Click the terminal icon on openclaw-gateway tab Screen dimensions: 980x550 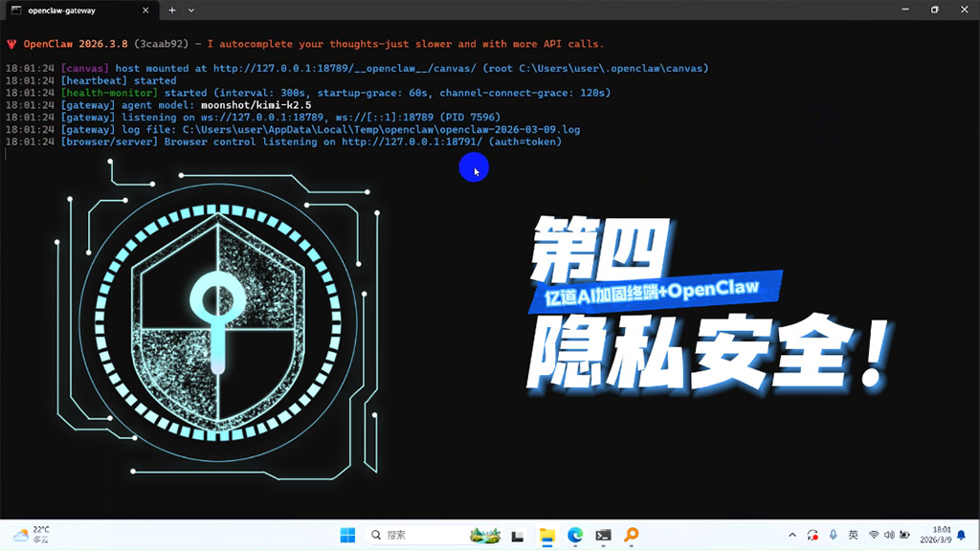tap(16, 10)
